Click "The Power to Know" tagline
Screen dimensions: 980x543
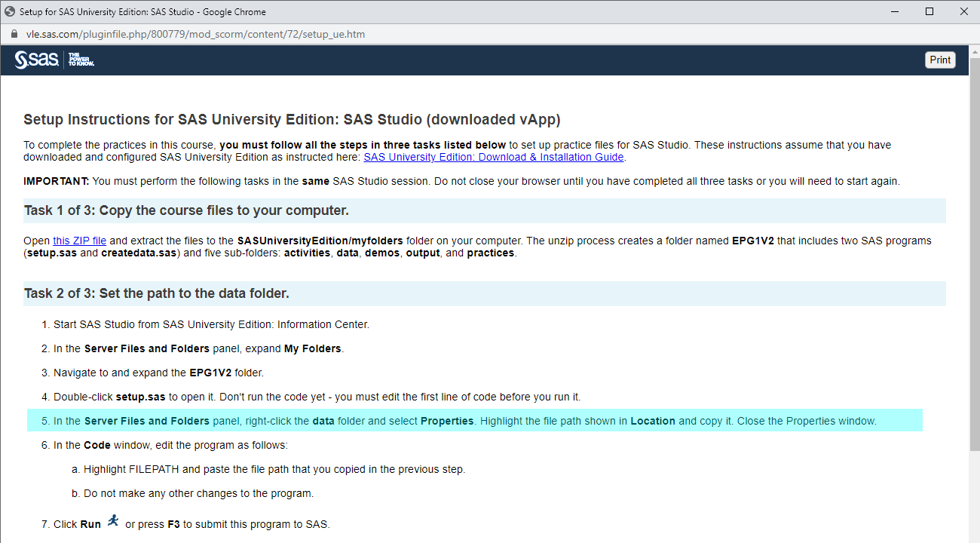tap(81, 60)
